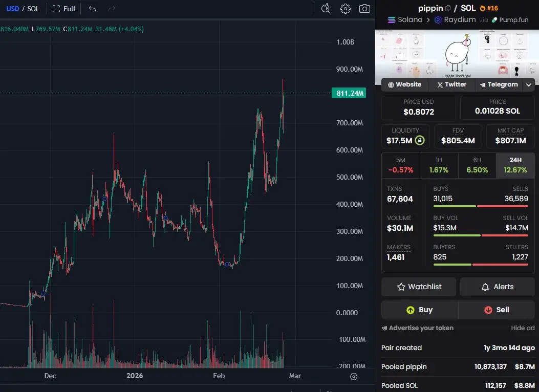Click the SELLS 36,589 value
This screenshot has width=539, height=392.
tap(516, 199)
